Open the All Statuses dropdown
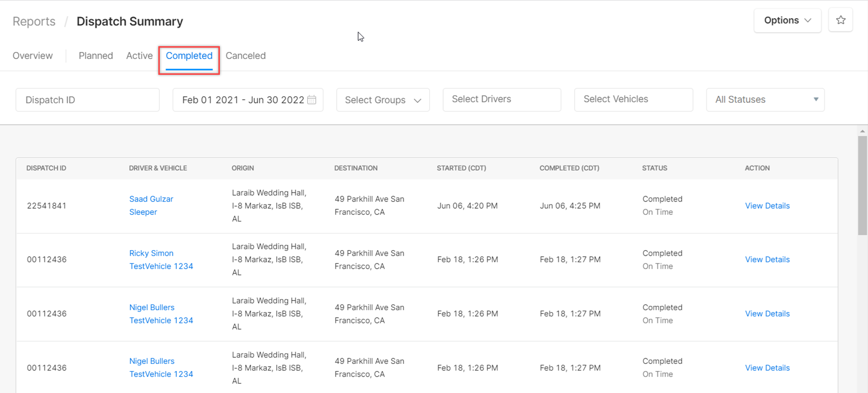868x393 pixels. click(x=765, y=100)
